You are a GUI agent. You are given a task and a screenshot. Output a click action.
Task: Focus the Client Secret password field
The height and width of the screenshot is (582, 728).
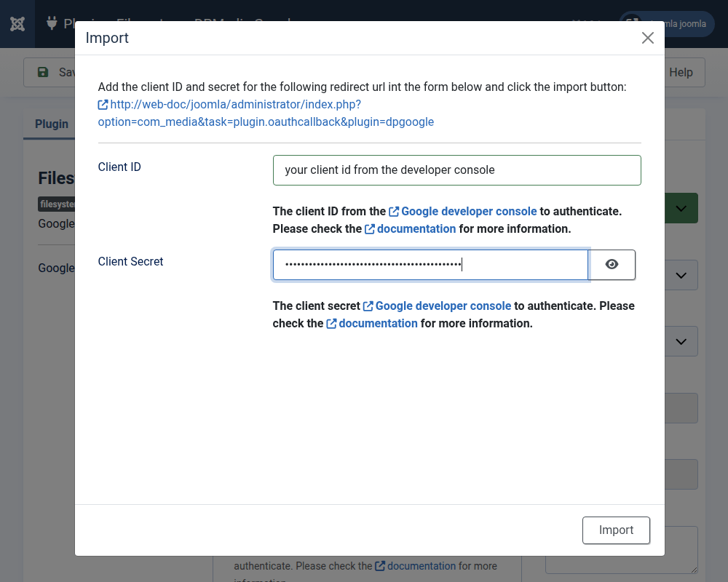click(x=430, y=265)
